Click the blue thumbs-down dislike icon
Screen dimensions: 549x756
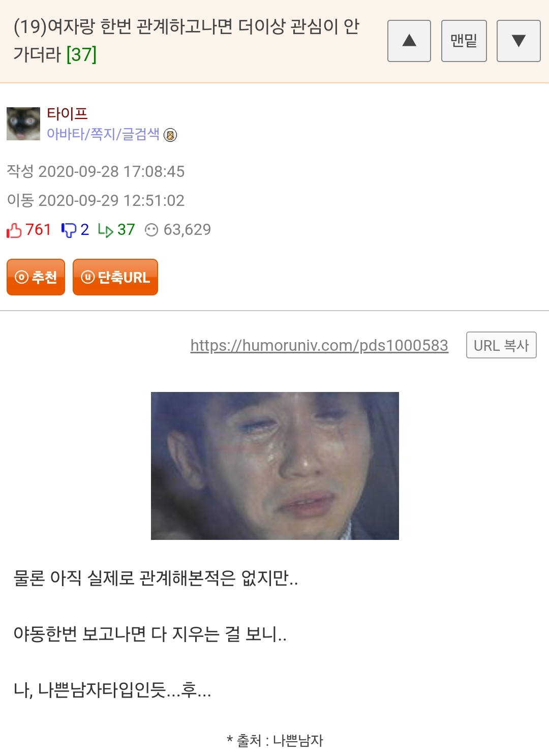point(69,230)
